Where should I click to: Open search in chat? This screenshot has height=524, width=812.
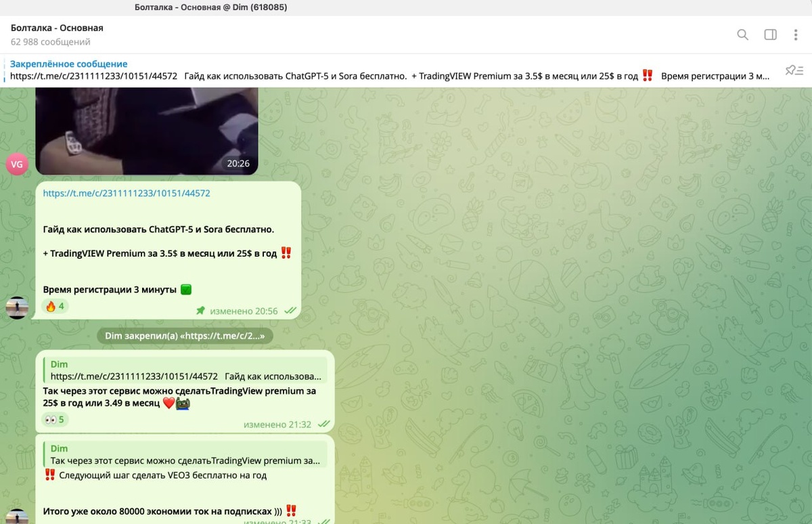tap(742, 35)
